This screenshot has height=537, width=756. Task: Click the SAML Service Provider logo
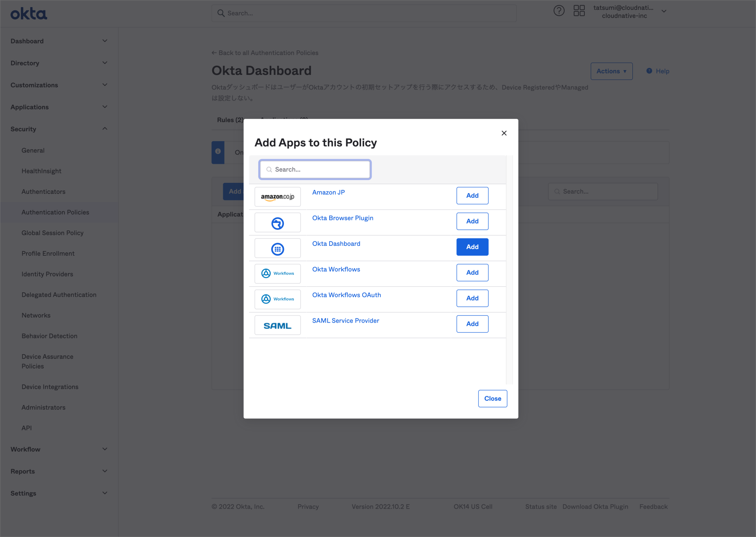click(277, 325)
